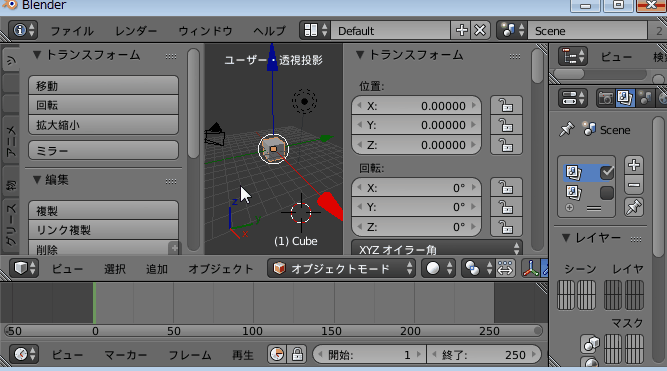Open the 3D View editor type selector
The image size is (667, 371).
[23, 268]
